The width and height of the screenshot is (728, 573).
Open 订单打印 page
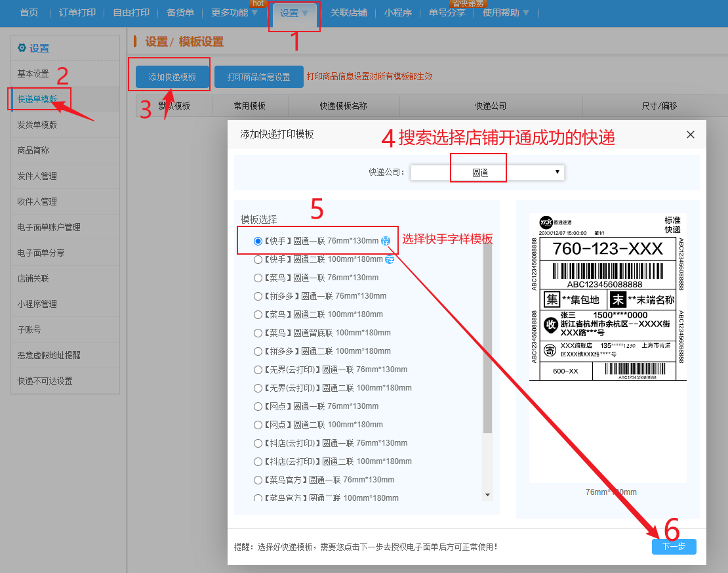(77, 12)
